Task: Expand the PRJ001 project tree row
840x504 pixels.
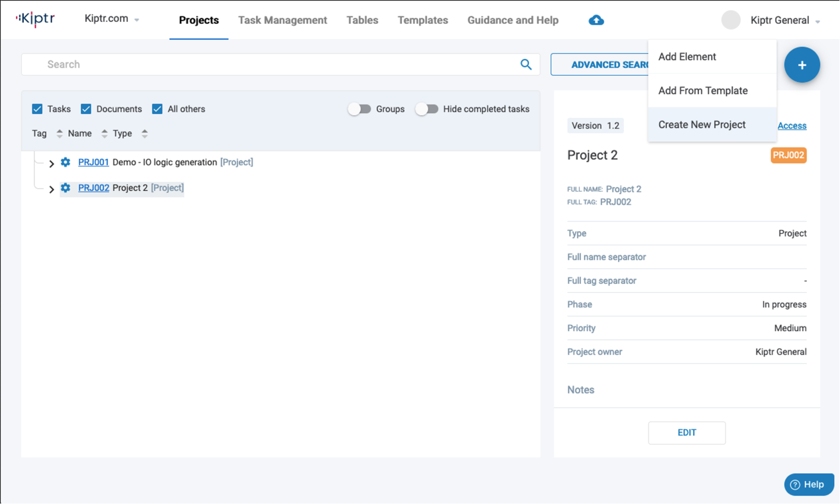Action: click(51, 163)
